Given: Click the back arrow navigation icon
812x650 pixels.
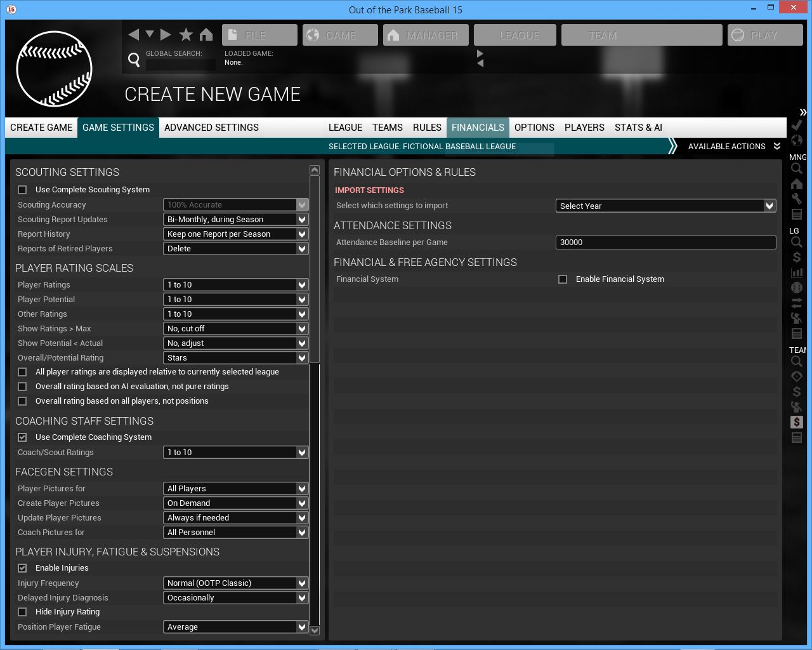Looking at the screenshot, I should pyautogui.click(x=133, y=35).
